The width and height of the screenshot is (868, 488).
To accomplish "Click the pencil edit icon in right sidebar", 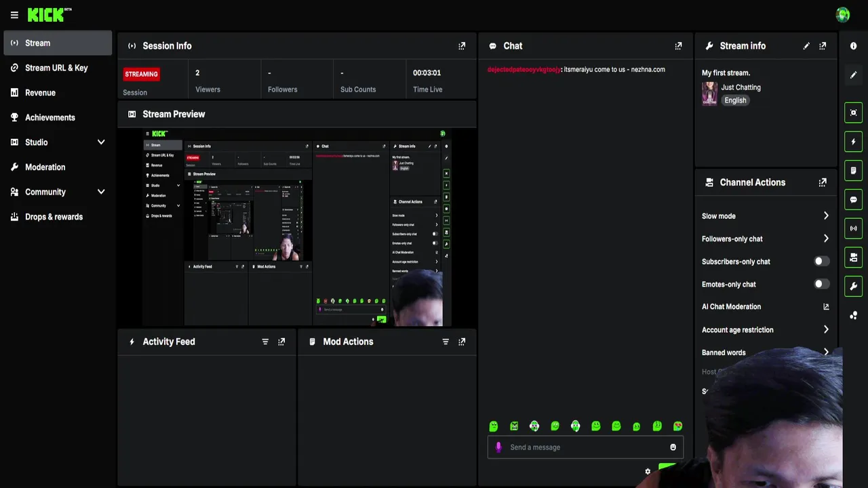I will pos(854,75).
